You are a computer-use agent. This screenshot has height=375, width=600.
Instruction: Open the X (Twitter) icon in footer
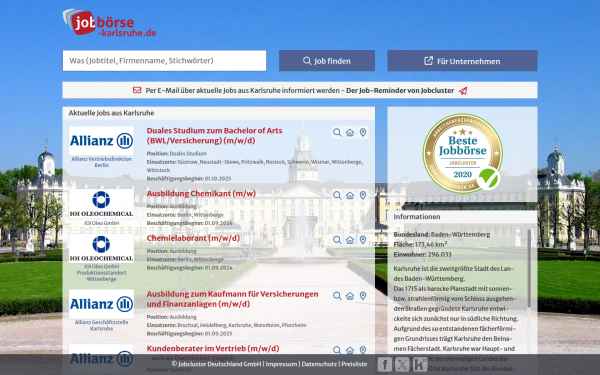click(x=402, y=364)
